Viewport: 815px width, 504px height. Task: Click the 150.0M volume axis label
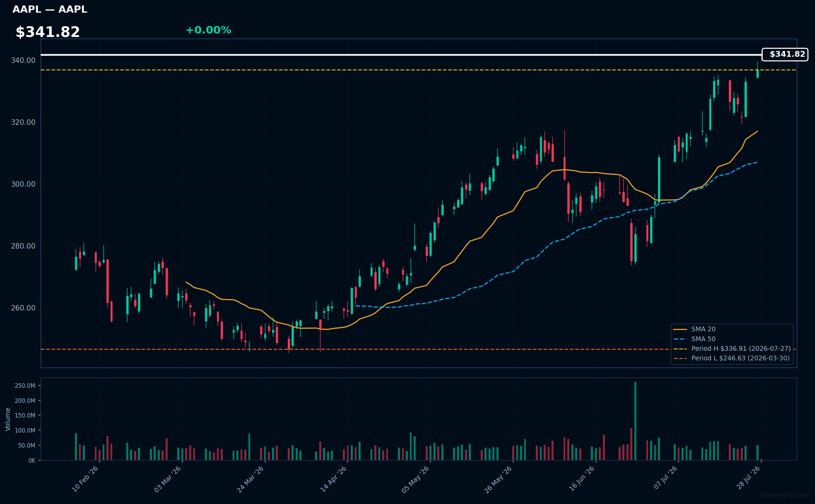tap(25, 415)
